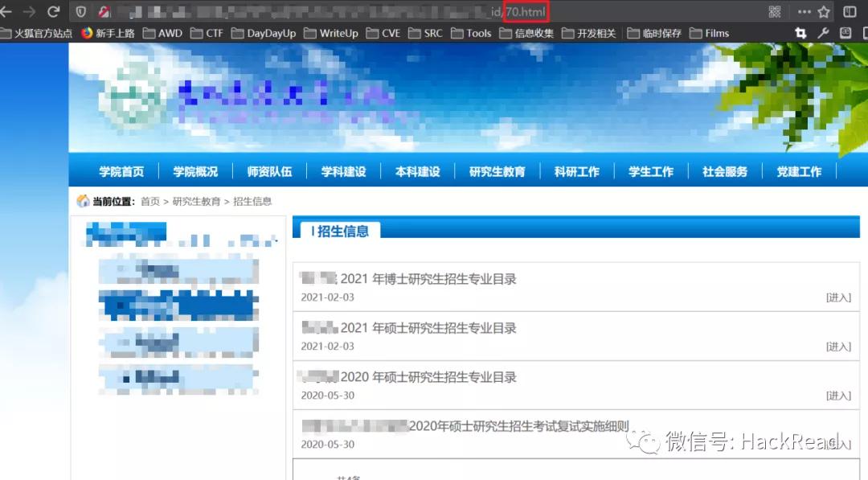Viewport: 868px width, 480px height.
Task: Reload the current page
Action: [x=53, y=11]
